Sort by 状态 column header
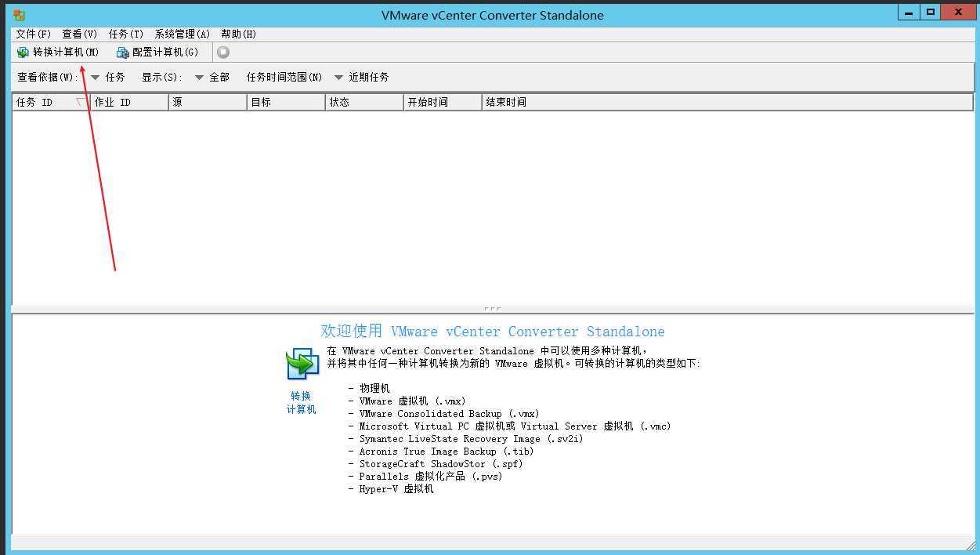 pos(364,103)
